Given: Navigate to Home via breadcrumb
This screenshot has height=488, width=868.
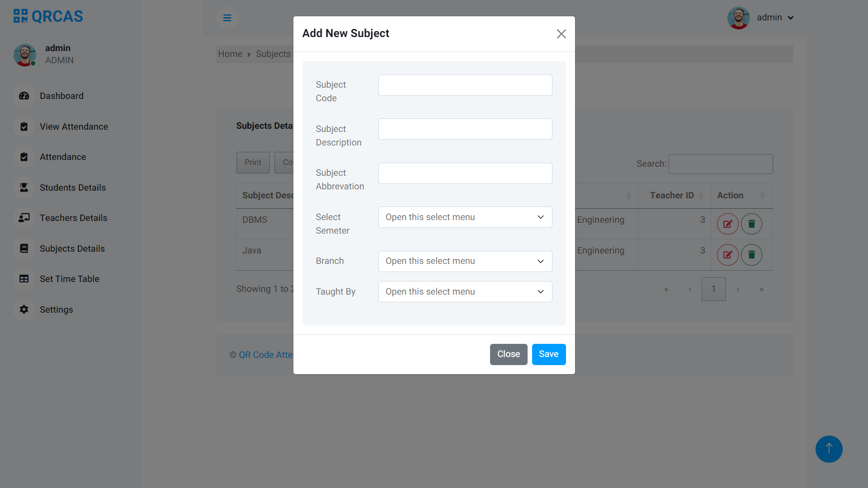Looking at the screenshot, I should pos(230,54).
